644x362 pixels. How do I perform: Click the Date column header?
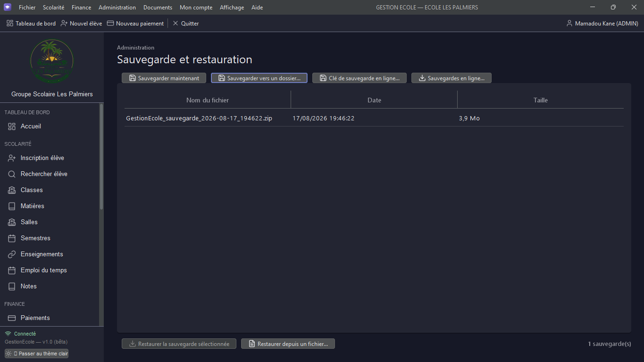(x=374, y=100)
